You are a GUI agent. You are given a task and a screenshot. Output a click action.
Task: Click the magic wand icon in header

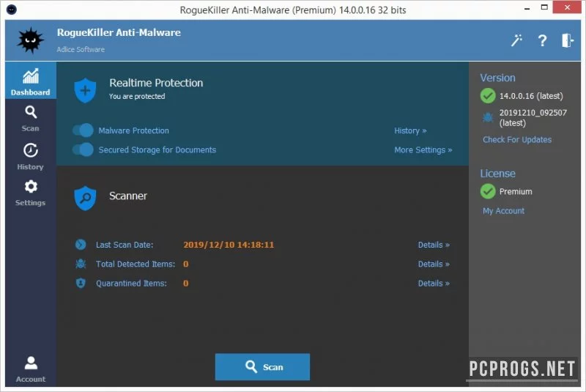point(516,40)
